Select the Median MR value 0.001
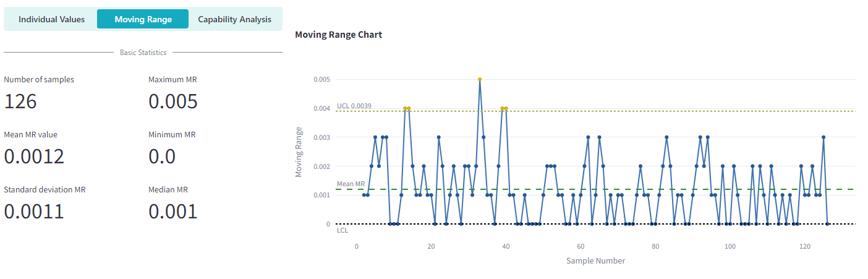This screenshot has height=279, width=868. (x=173, y=212)
